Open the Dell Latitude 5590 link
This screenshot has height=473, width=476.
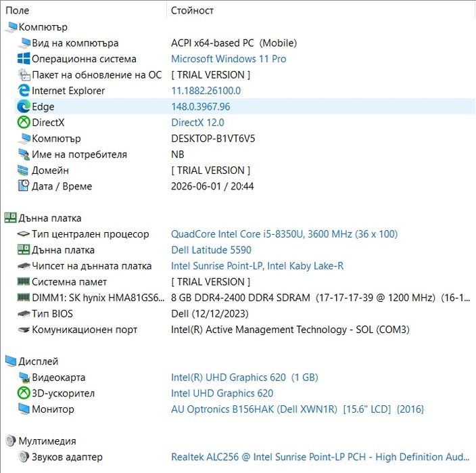pos(211,250)
